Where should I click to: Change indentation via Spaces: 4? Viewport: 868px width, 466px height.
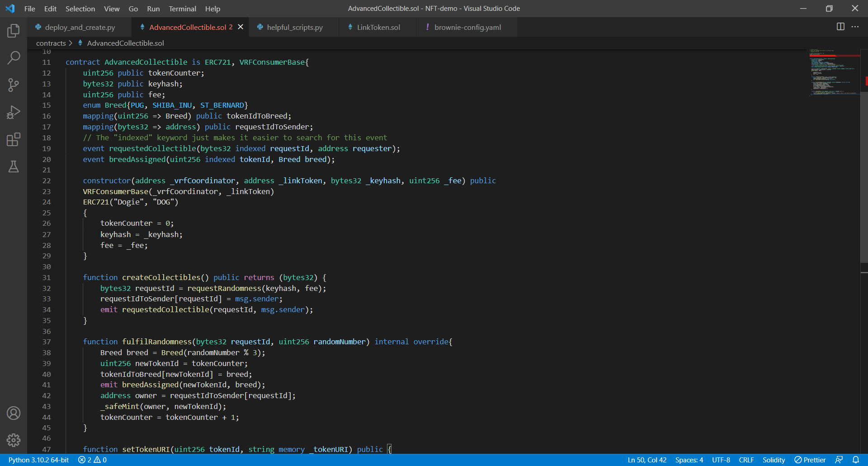coord(689,460)
